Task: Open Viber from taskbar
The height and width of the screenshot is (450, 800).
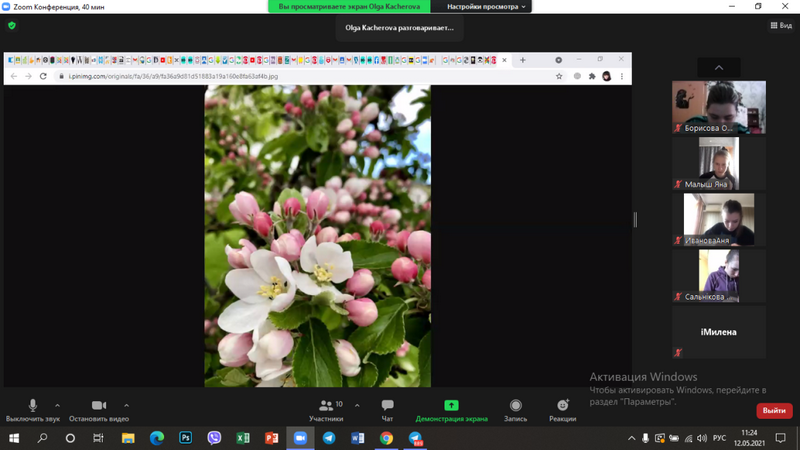Action: (x=214, y=438)
